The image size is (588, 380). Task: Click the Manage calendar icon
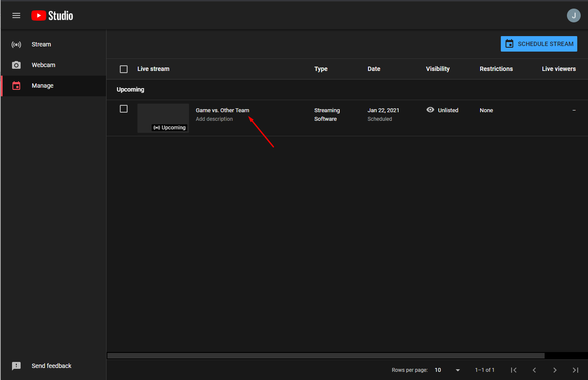(16, 86)
